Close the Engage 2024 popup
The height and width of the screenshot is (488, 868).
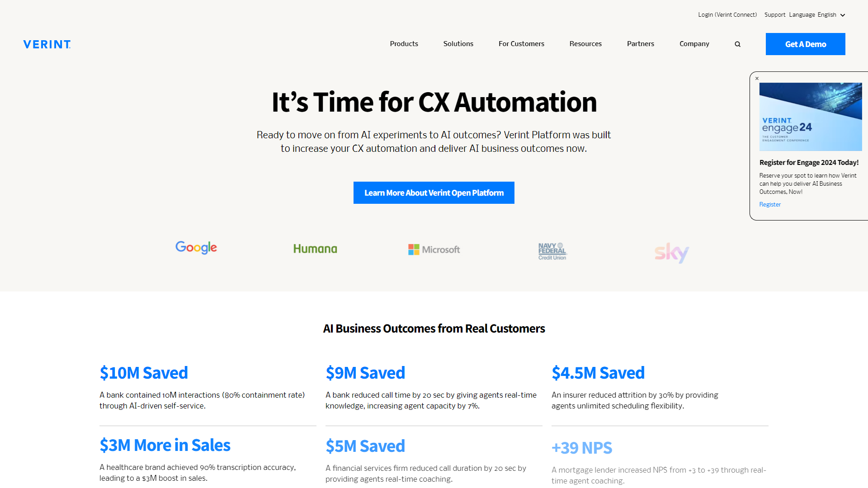tap(756, 79)
